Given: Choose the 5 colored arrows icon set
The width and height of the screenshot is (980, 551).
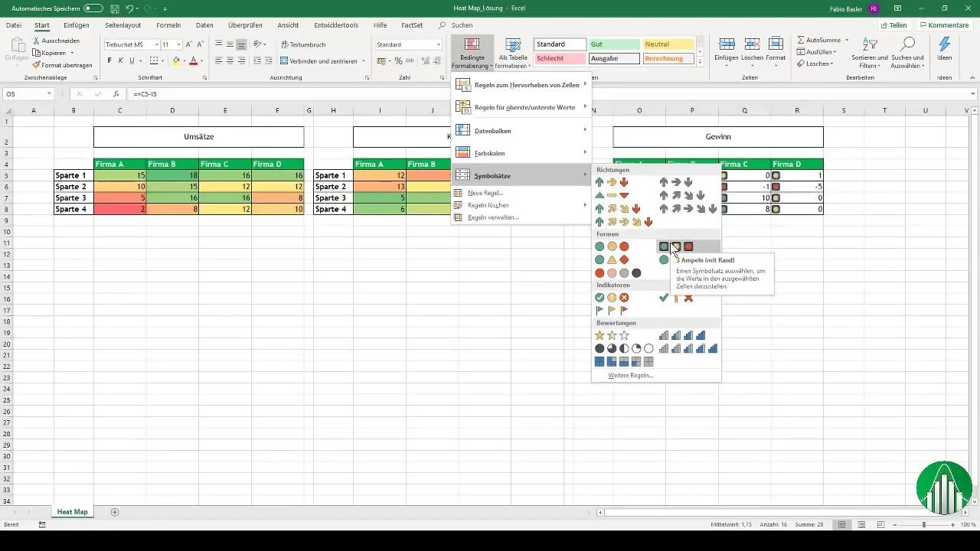Looking at the screenshot, I should 624,222.
